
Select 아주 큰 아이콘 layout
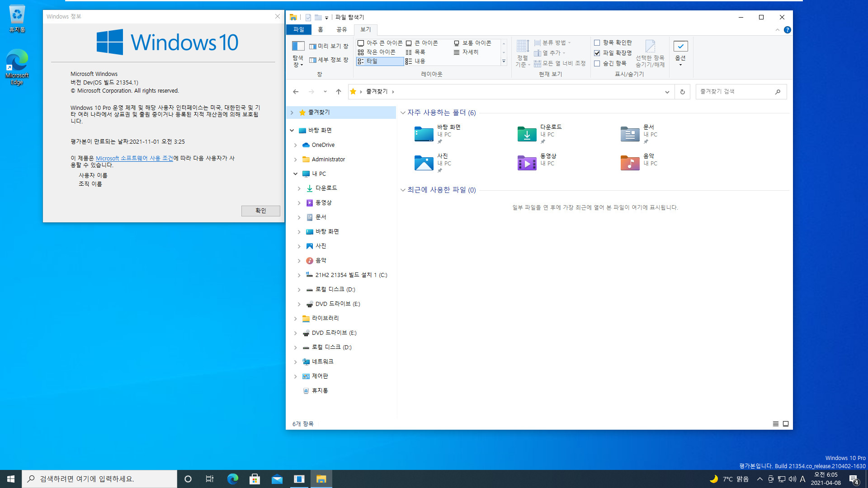coord(380,43)
